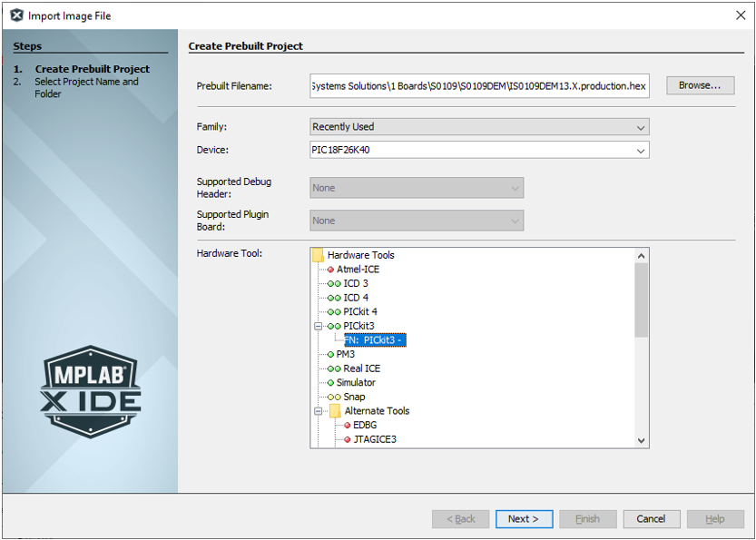Click the green status icons beside PICkit 4
Image resolution: width=756 pixels, height=540 pixels.
click(334, 312)
